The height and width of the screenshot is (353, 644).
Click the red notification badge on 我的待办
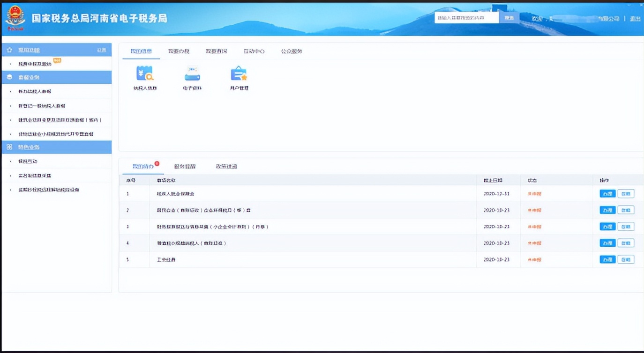157,163
